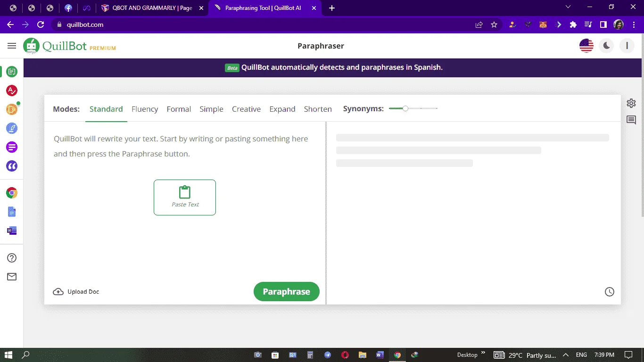Click Upload Doc
The width and height of the screenshot is (644, 362).
point(76,292)
